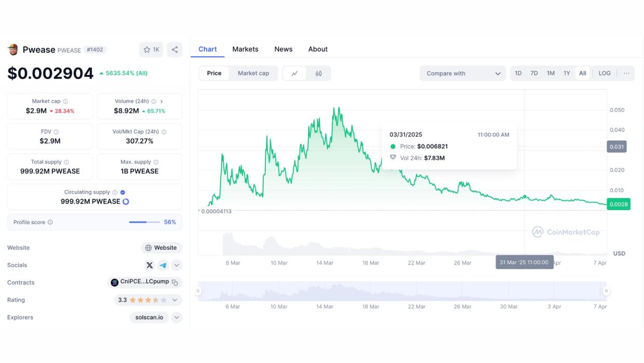Click the $2.9M FDV value
Image resolution: width=644 pixels, height=363 pixels.
point(50,141)
